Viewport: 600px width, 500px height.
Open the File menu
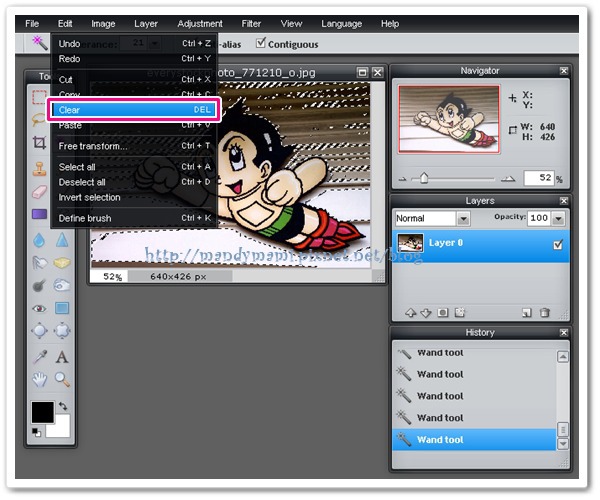coord(32,24)
